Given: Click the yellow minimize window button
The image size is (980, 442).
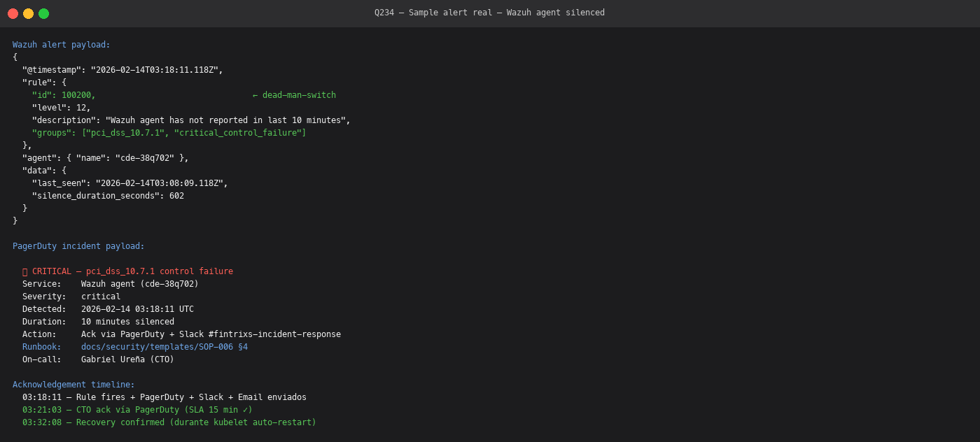Looking at the screenshot, I should (28, 13).
